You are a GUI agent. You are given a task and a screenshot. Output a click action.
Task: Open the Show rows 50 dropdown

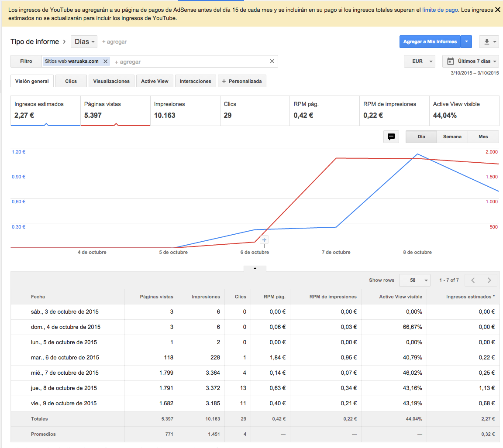[414, 280]
